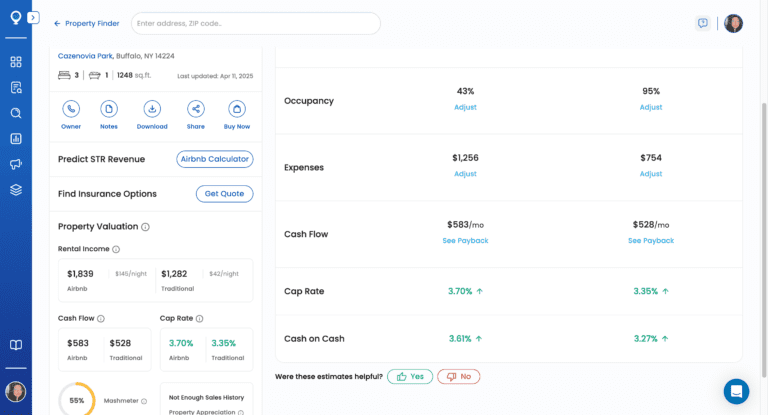Click Get Quote for insurance

[x=224, y=194]
